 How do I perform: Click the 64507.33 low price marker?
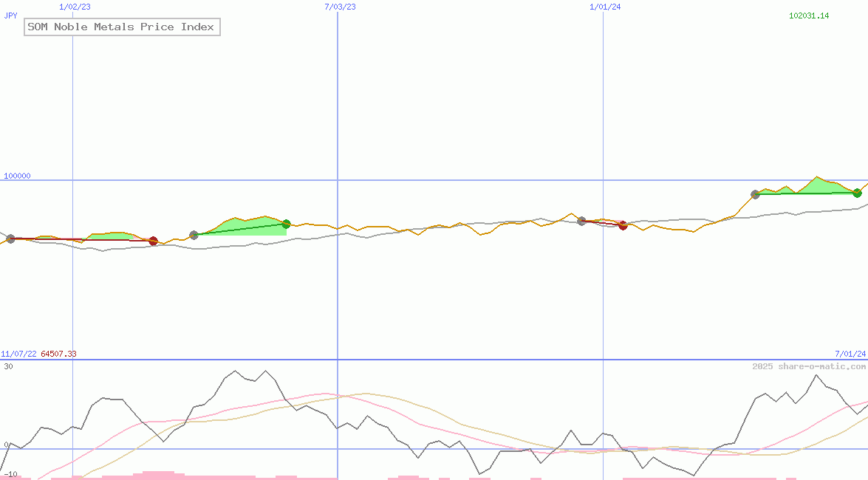58,354
